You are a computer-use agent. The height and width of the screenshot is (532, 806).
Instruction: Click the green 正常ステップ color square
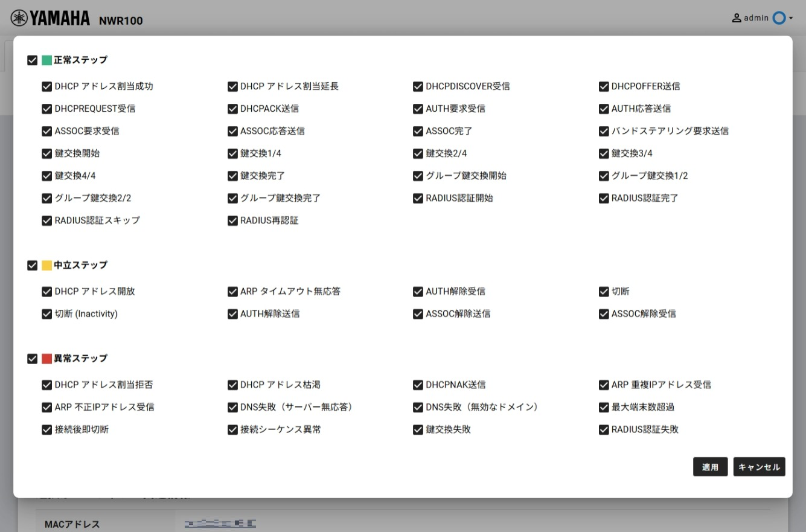[x=46, y=60]
